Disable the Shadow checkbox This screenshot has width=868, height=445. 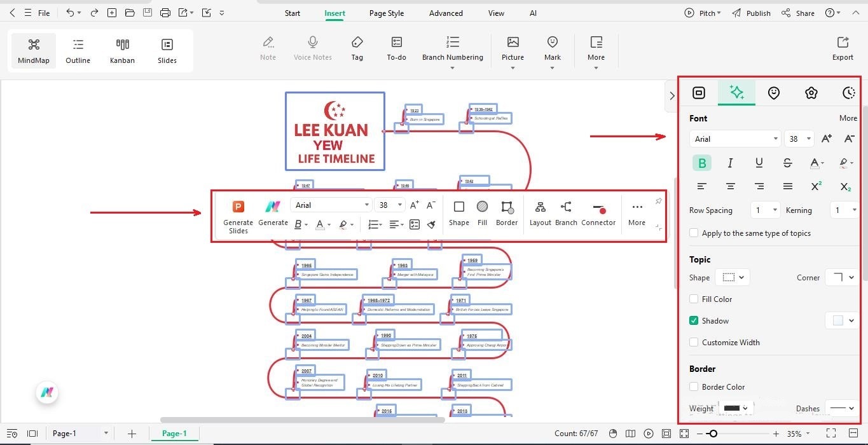point(694,320)
